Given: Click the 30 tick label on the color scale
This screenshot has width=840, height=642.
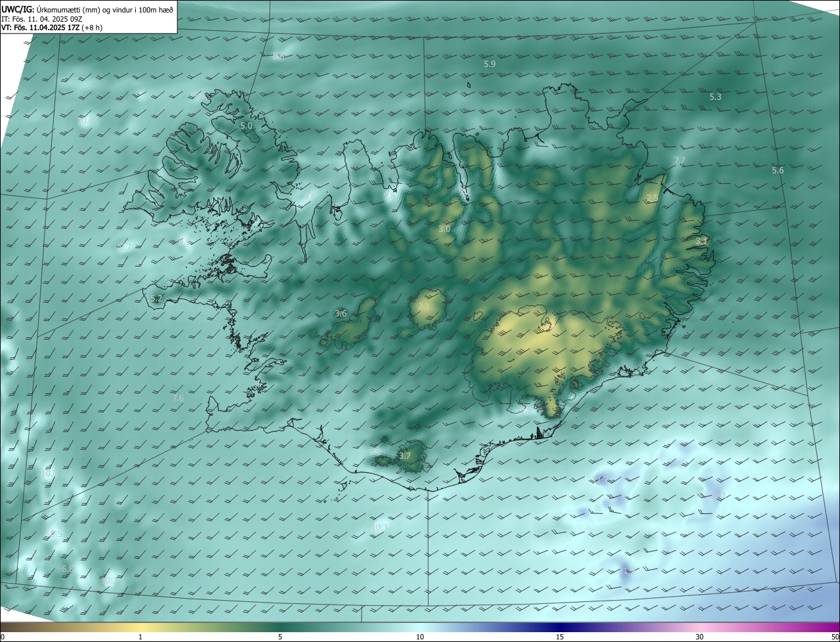Looking at the screenshot, I should tap(700, 637).
